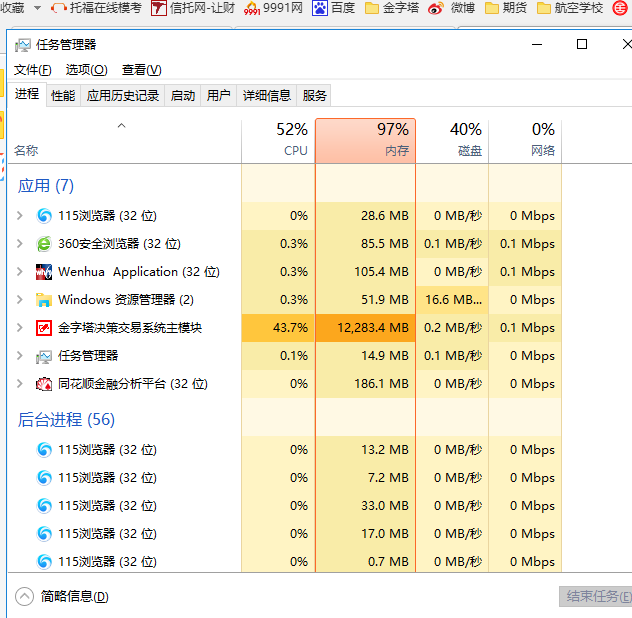Click the 360安全浏览器 green icon
The image size is (632, 618).
coord(44,244)
